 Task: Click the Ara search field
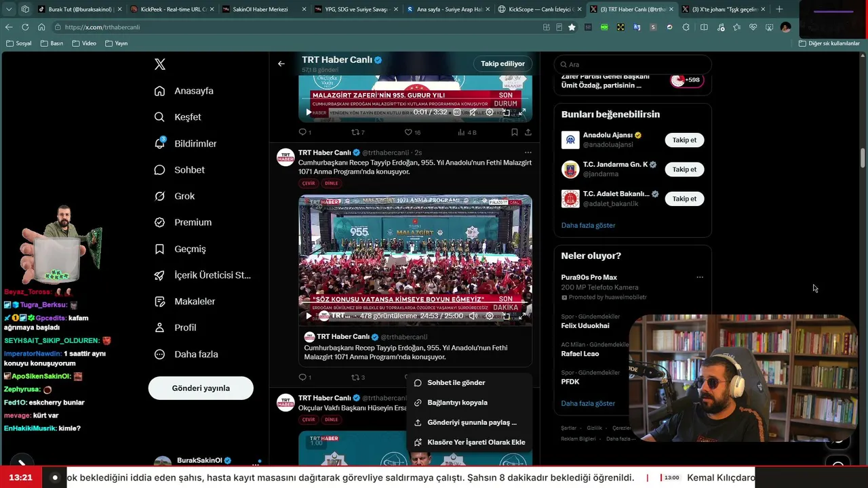point(633,64)
